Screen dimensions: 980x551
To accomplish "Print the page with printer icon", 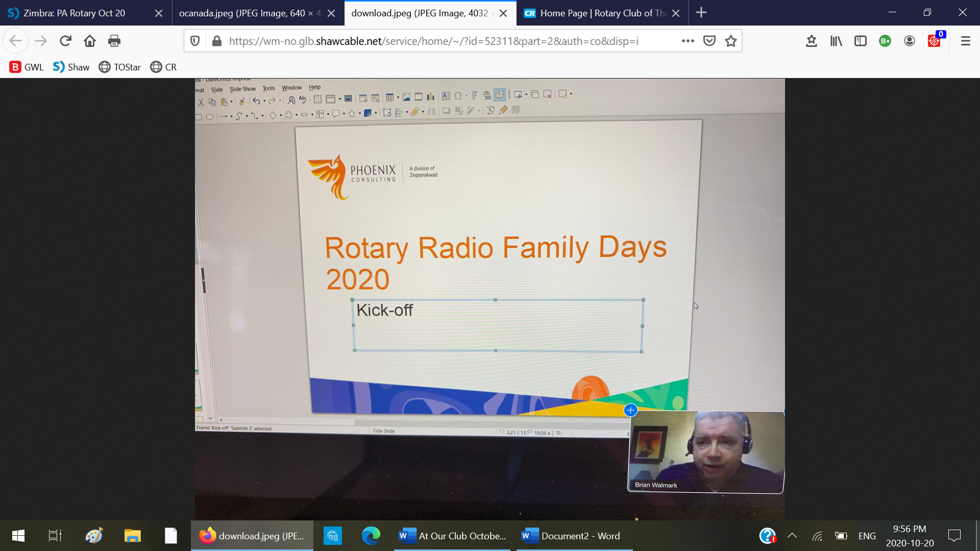I will click(114, 41).
